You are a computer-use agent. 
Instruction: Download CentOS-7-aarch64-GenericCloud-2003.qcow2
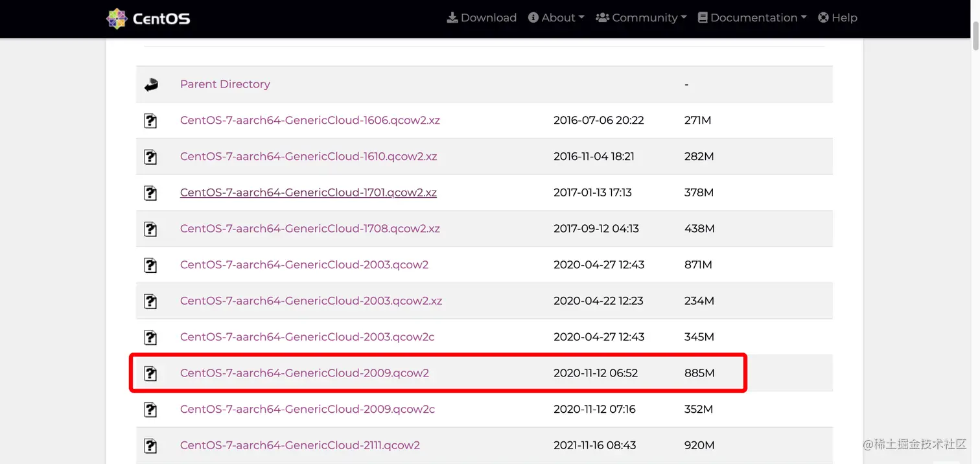[x=304, y=264]
